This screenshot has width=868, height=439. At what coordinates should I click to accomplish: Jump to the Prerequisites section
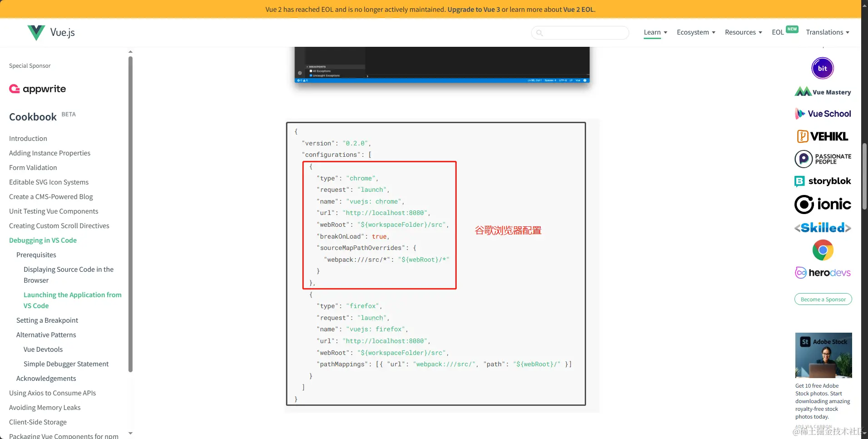point(36,255)
